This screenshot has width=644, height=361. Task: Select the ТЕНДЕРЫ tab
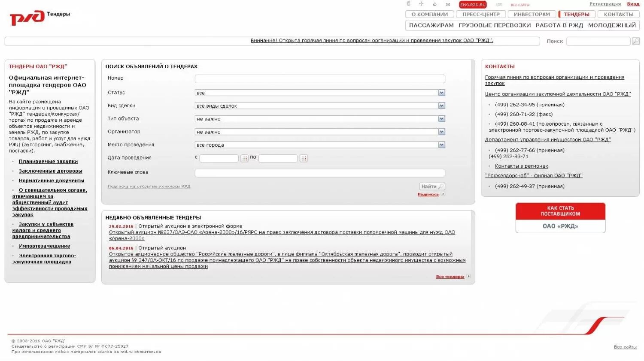click(x=577, y=14)
